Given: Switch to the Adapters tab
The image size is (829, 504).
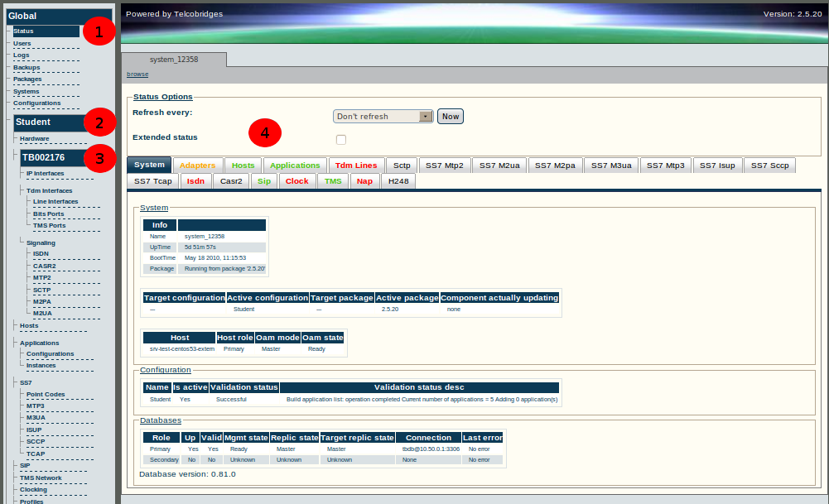Looking at the screenshot, I should 198,166.
